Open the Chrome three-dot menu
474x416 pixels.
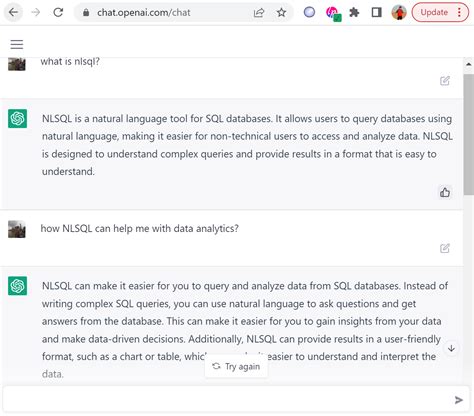pos(460,12)
